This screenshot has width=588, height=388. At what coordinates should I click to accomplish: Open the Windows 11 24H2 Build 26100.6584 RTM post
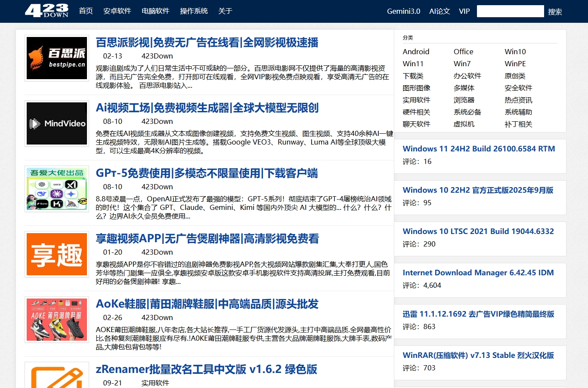(479, 148)
